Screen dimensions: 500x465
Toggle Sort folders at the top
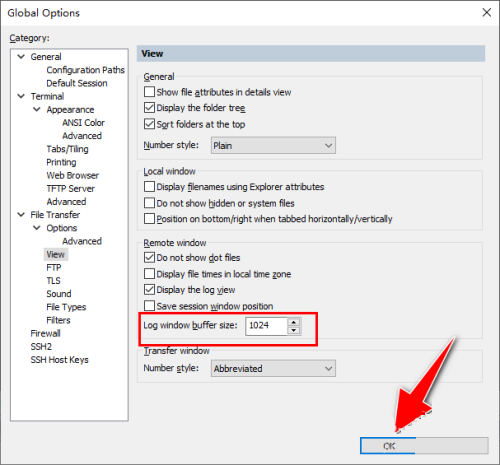pos(149,124)
